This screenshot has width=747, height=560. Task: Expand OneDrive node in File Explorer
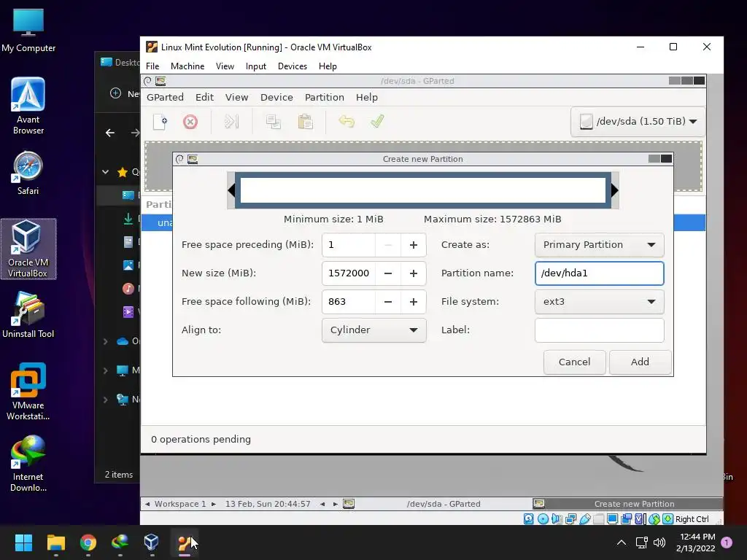105,341
